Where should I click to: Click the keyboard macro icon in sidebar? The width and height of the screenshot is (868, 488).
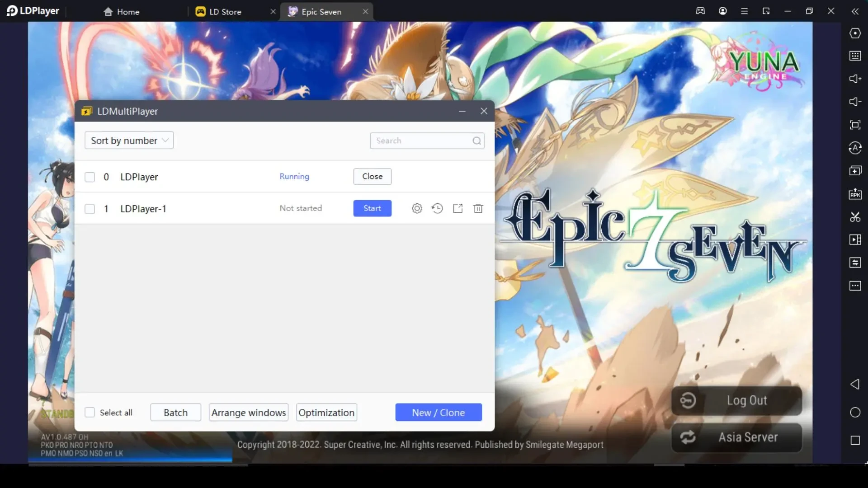(x=855, y=56)
